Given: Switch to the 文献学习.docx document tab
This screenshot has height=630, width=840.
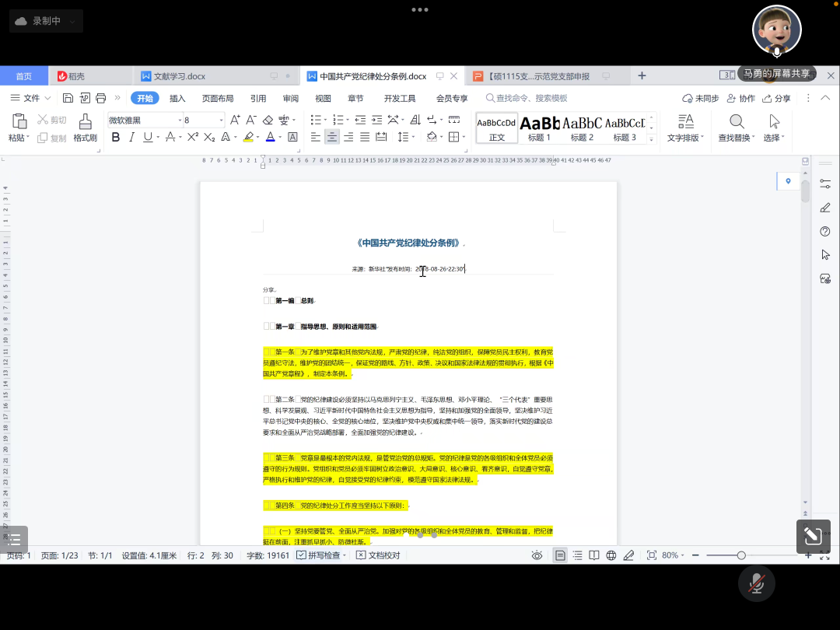Looking at the screenshot, I should tap(179, 76).
